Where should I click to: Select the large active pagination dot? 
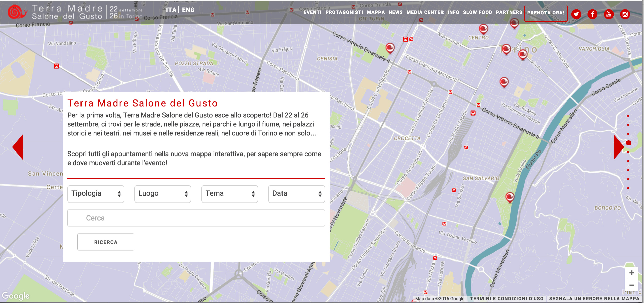point(629,143)
